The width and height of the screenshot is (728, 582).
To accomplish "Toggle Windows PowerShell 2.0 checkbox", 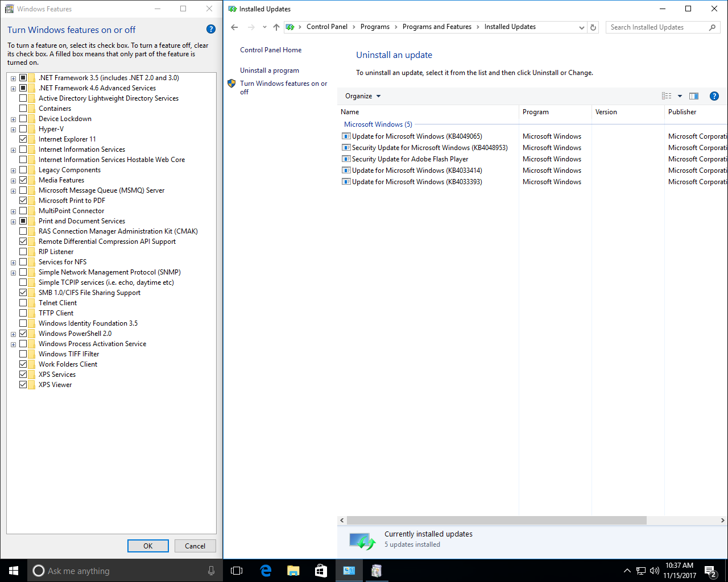I will (23, 334).
